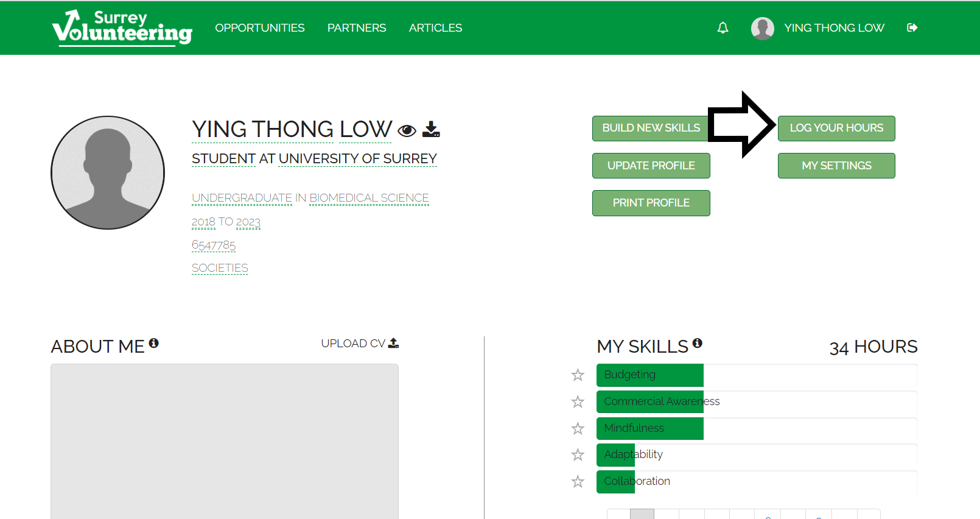Image resolution: width=980 pixels, height=519 pixels.
Task: Click the Print Profile button
Action: coord(651,203)
